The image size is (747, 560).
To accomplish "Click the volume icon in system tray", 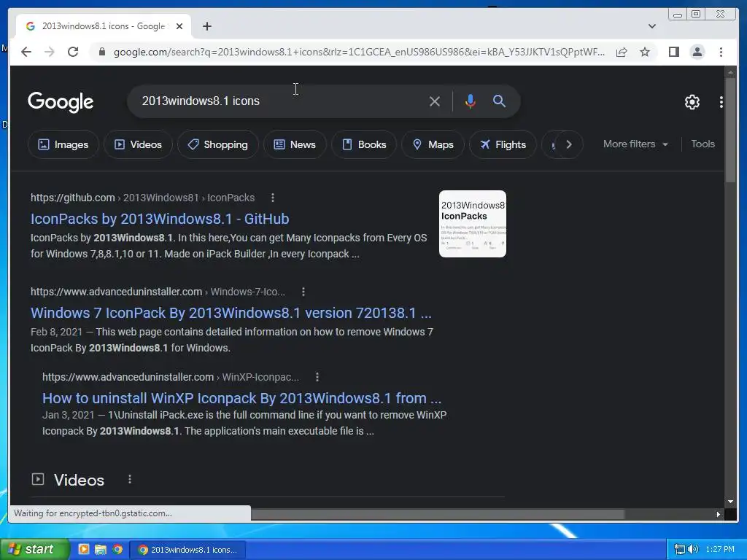I will [x=693, y=549].
